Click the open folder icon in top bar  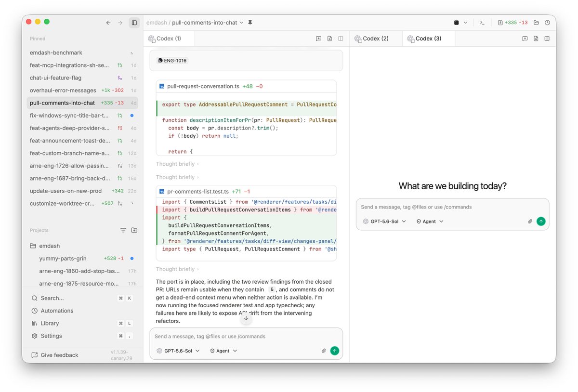pyautogui.click(x=537, y=23)
